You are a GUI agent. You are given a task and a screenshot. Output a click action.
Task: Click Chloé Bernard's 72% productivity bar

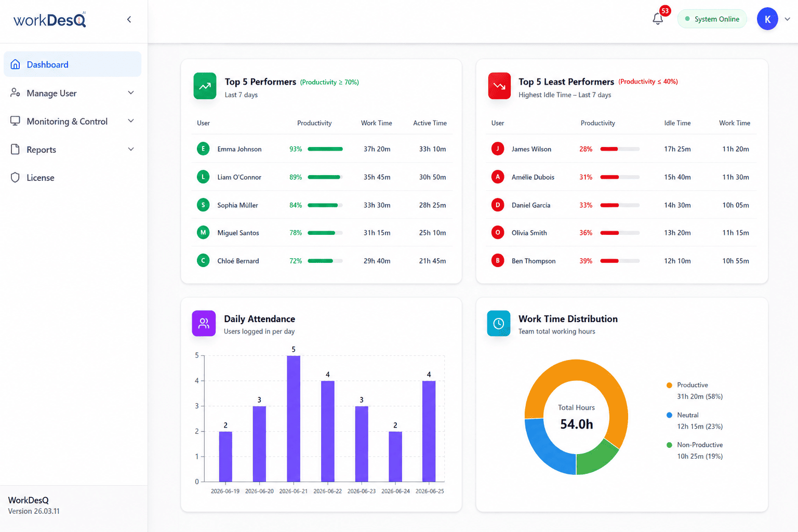(x=325, y=261)
